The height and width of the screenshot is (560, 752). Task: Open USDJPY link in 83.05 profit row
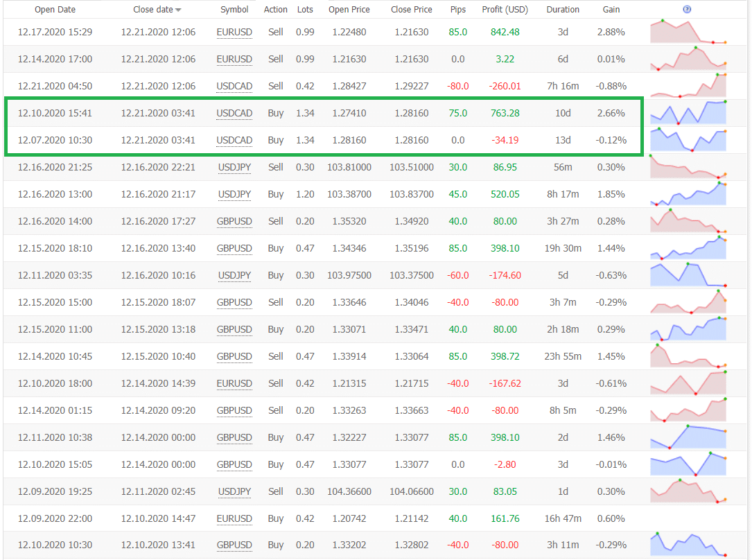(x=234, y=491)
